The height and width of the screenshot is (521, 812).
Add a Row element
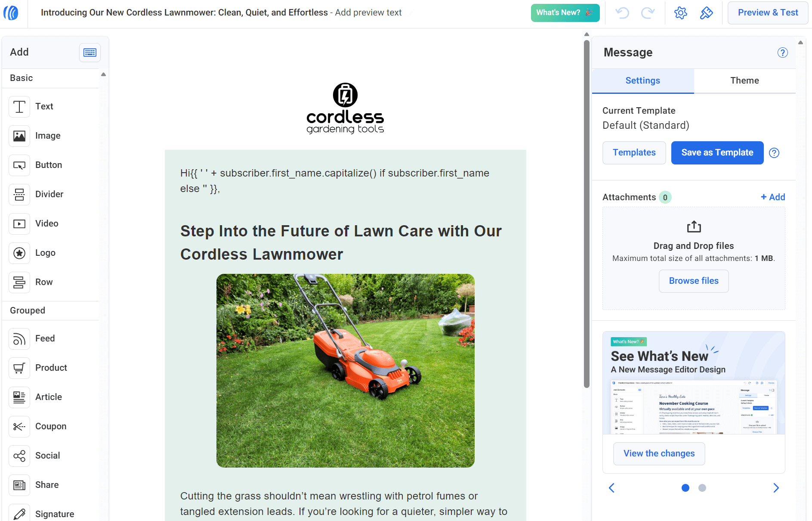coord(19,282)
